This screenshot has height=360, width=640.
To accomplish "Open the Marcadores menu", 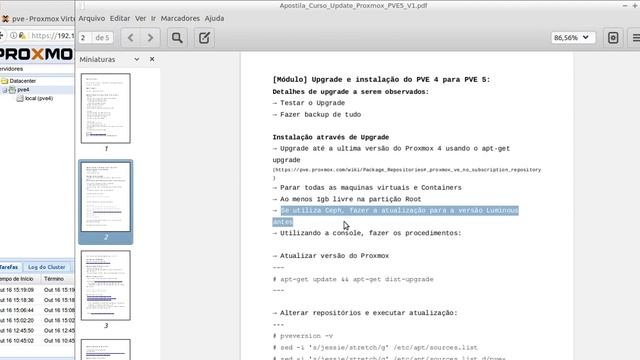I will pyautogui.click(x=180, y=18).
